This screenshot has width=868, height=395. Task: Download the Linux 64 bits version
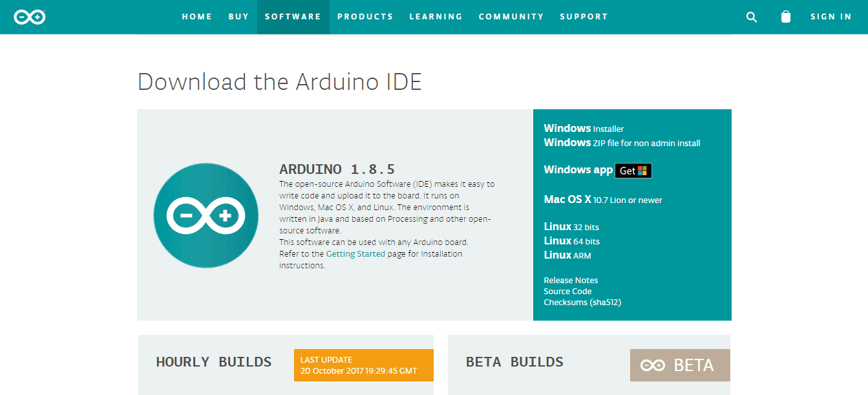571,241
